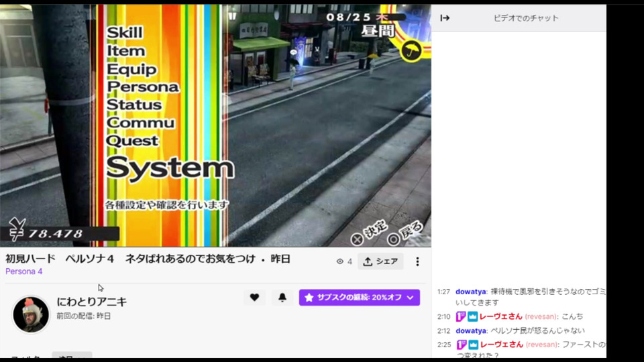Open the subscription 20% off dropdown
The width and height of the screenshot is (644, 362).
[360, 297]
